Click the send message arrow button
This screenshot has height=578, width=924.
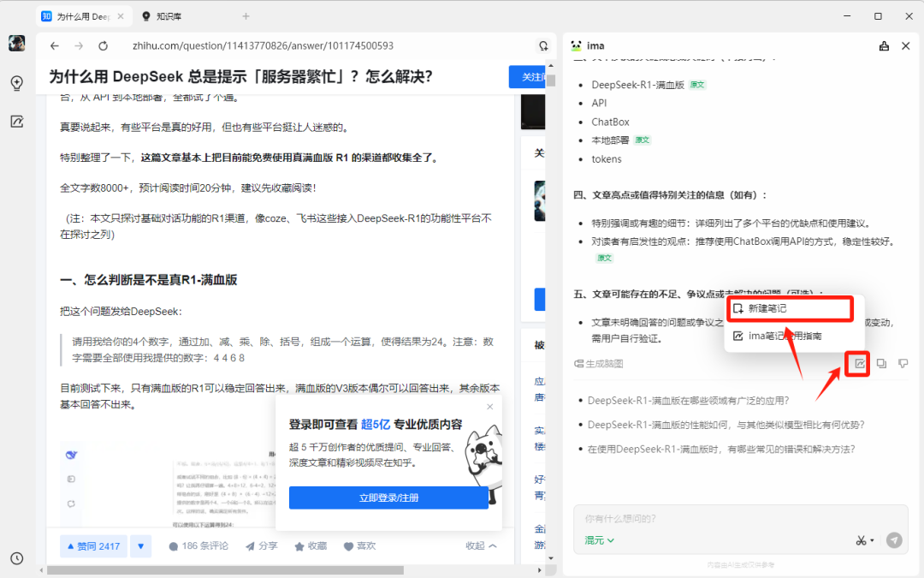coord(894,540)
